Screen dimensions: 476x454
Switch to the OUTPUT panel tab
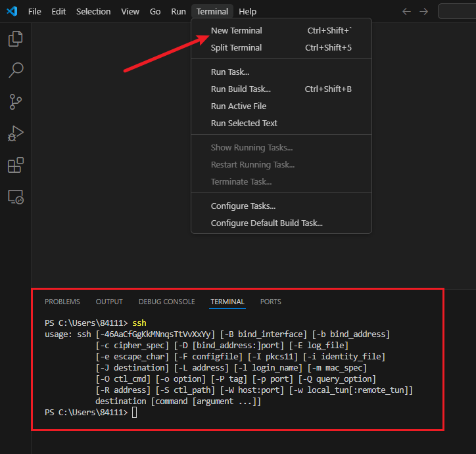[109, 302]
